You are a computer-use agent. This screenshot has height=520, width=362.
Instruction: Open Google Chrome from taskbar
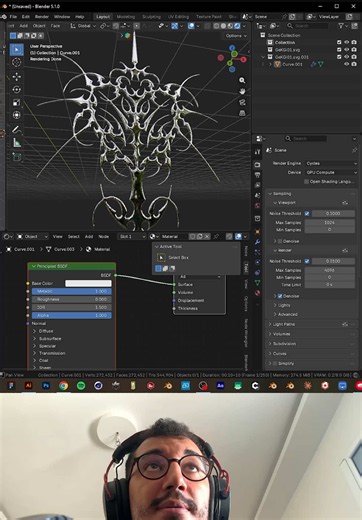(63, 386)
